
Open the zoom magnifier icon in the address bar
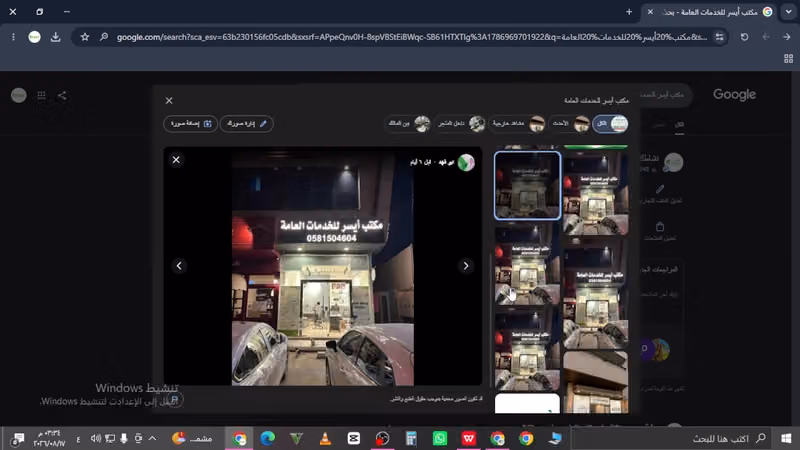click(x=104, y=37)
